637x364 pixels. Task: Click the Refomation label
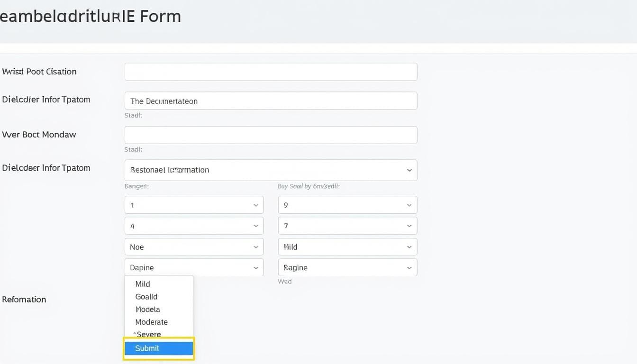24,300
